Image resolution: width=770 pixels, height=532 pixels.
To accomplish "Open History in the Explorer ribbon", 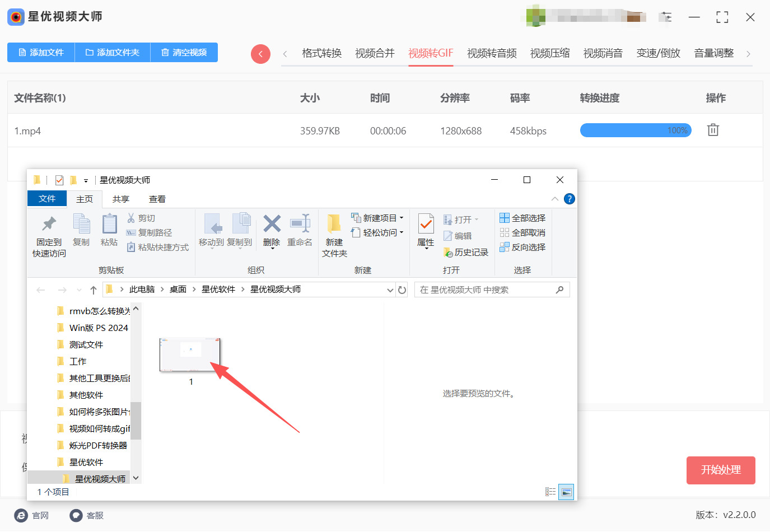I will [x=466, y=253].
